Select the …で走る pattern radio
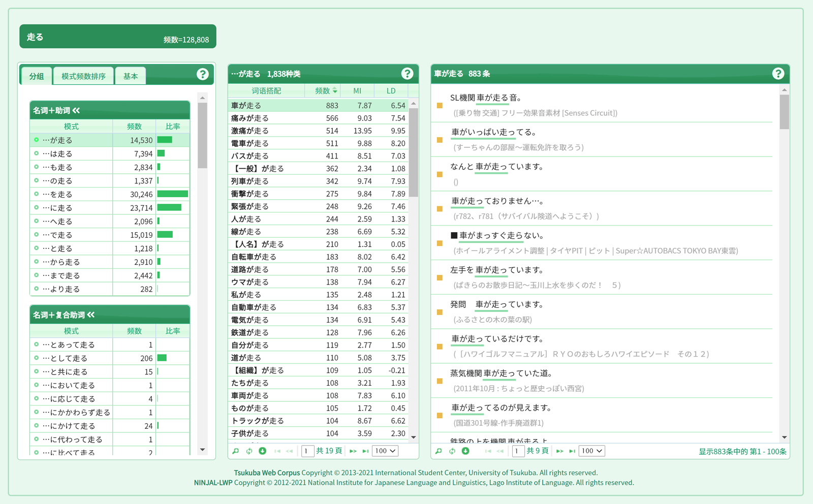Viewport: 813px width, 504px height. [x=36, y=235]
